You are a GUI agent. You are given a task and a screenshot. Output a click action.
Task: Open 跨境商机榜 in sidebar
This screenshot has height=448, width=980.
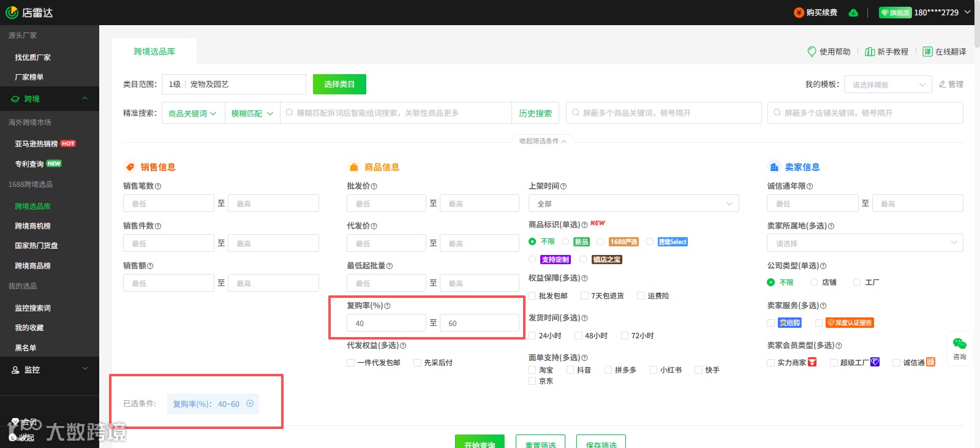[33, 226]
